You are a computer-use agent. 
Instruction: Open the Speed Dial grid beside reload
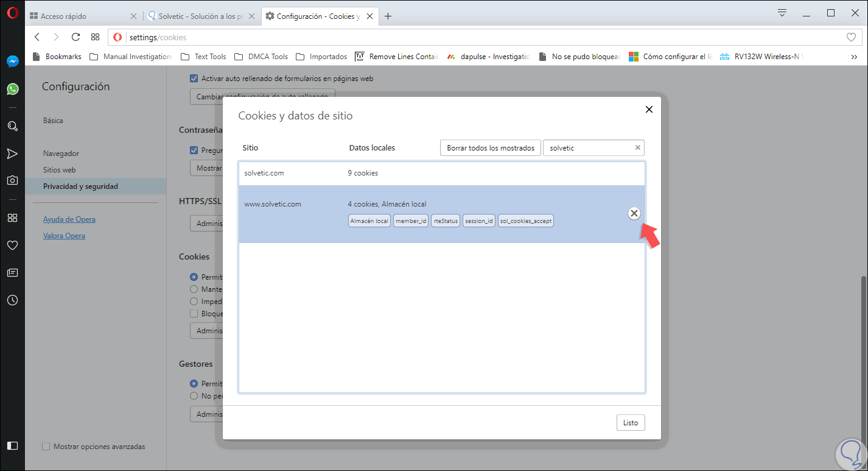(x=96, y=37)
